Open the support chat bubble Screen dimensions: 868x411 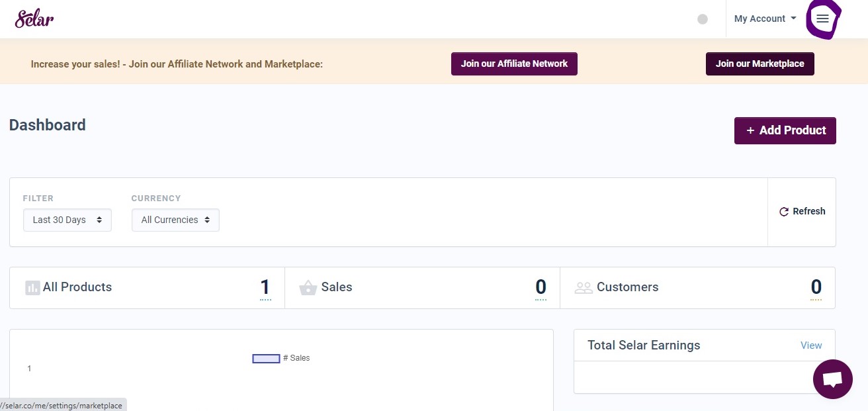pyautogui.click(x=832, y=379)
